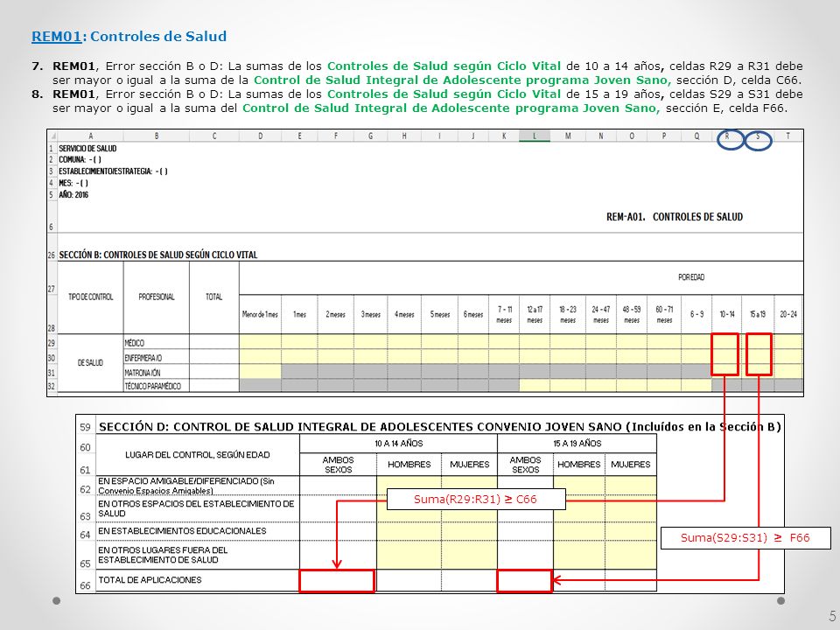The height and width of the screenshot is (630, 840).
Task: Open the REM01 hyperlink in the slide title
Action: (56, 37)
